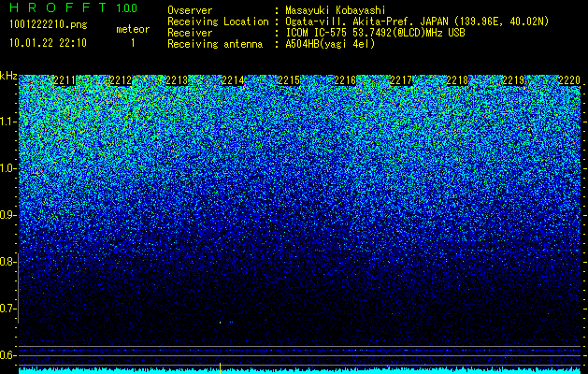
Task: Click the 0.9 kHz axis label
Action: point(7,215)
